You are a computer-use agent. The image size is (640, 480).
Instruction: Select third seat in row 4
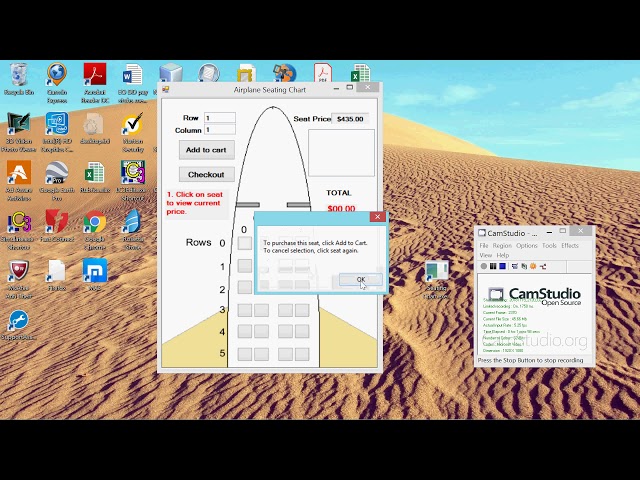[285, 331]
